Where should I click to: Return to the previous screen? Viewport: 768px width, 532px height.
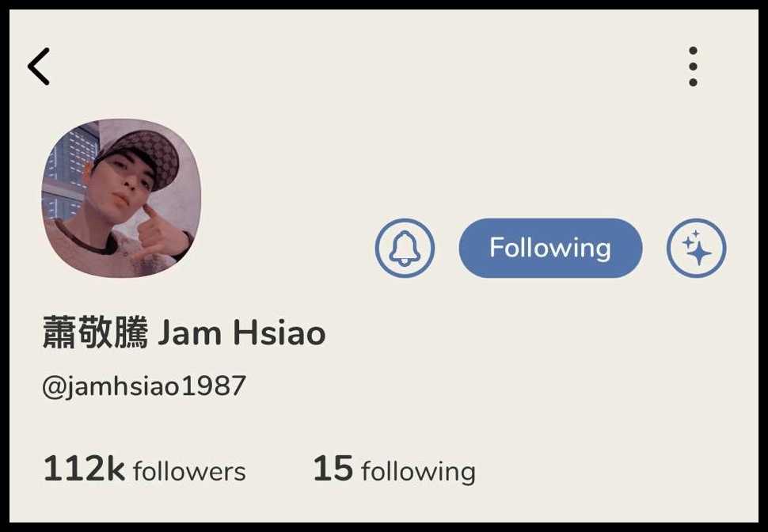click(x=39, y=66)
